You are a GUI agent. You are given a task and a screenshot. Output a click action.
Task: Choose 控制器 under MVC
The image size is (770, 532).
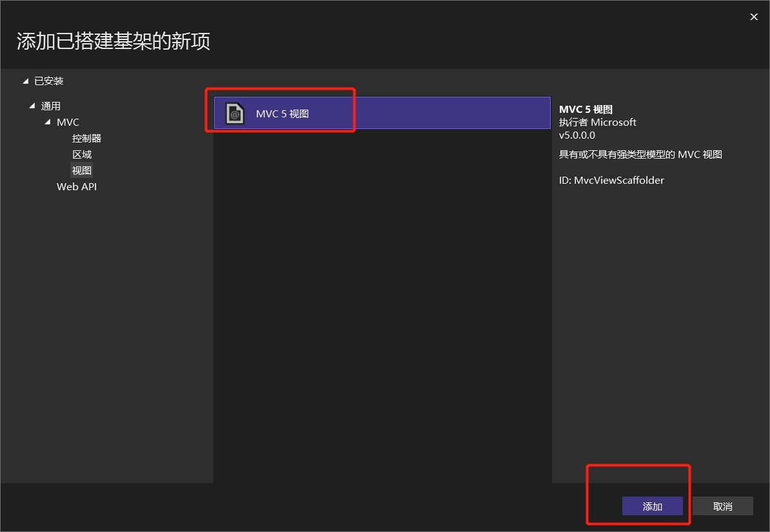click(86, 139)
